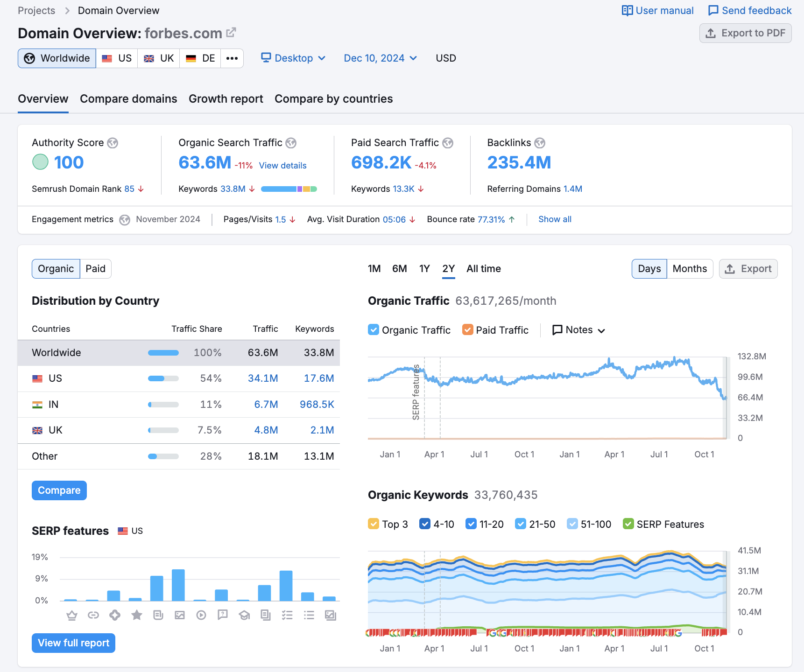The width and height of the screenshot is (804, 672).
Task: Click the star Reviews SERP icon
Action: [137, 615]
